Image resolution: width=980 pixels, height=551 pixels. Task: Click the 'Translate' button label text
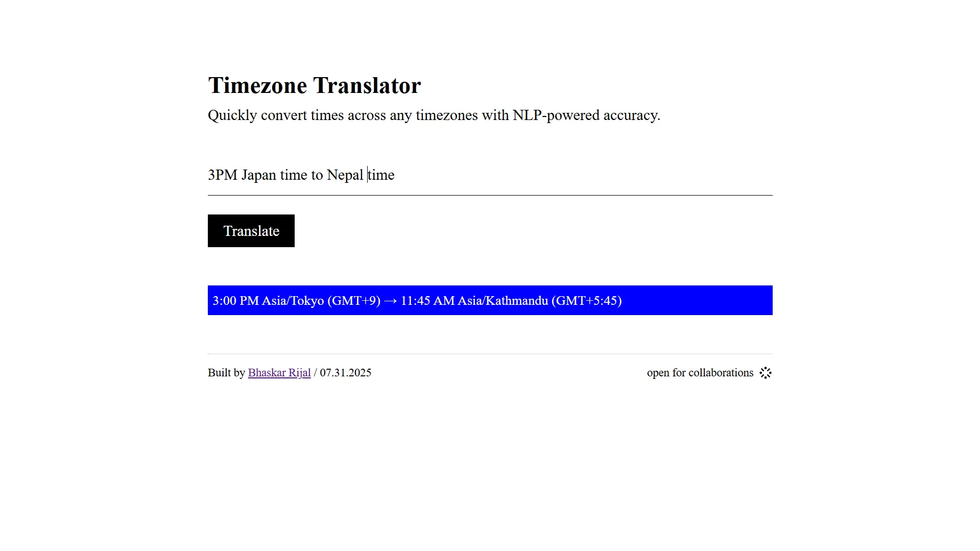[251, 230]
